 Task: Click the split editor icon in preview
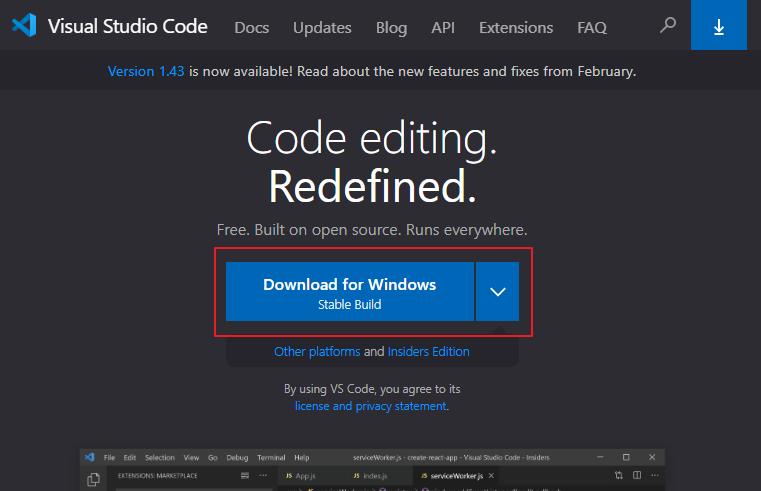[x=637, y=475]
